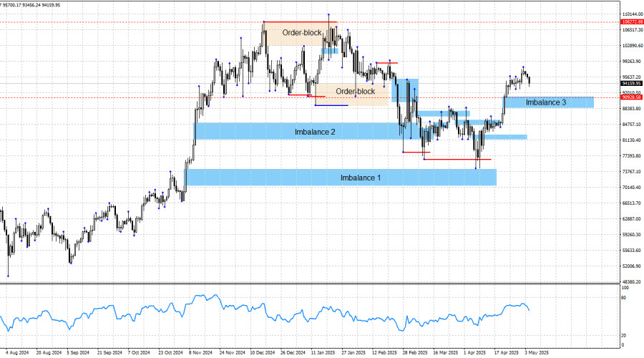
Task: Click the 28 Feb 2025 date label
Action: point(415,353)
